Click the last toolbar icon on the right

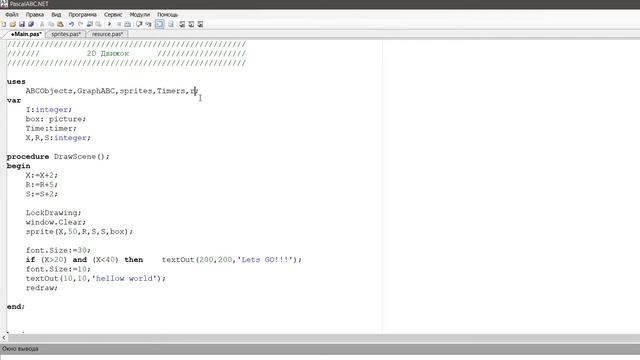200,24
